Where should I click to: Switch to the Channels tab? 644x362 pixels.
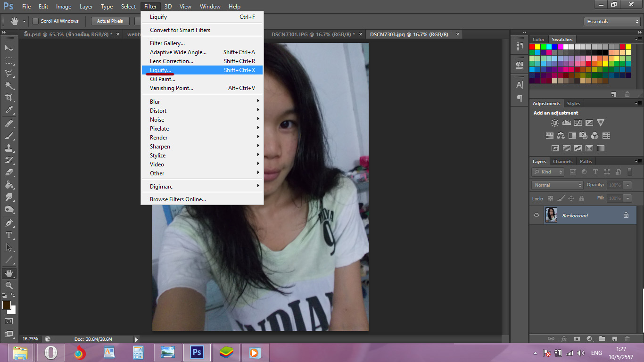[x=562, y=161]
